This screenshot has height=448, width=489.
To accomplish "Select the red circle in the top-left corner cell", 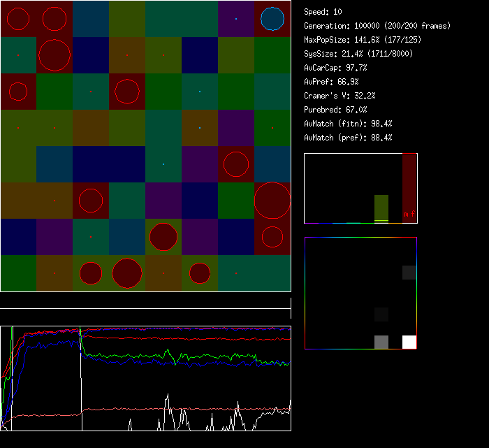I will [18, 19].
